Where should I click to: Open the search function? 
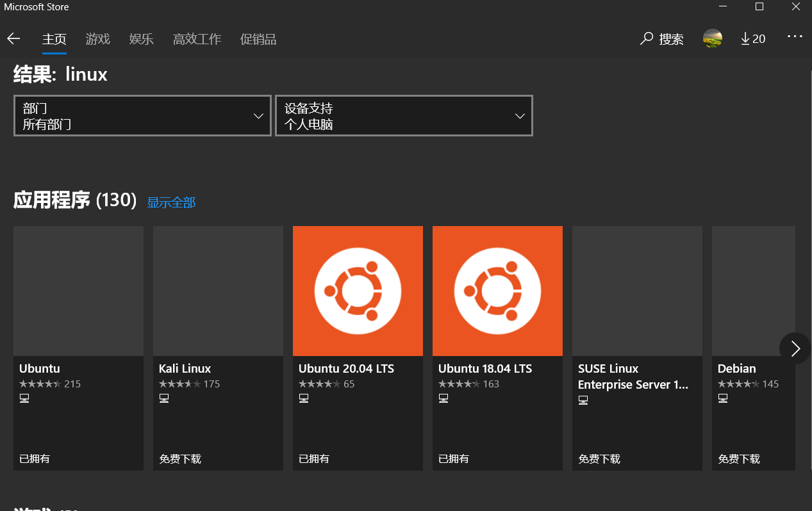pos(661,38)
